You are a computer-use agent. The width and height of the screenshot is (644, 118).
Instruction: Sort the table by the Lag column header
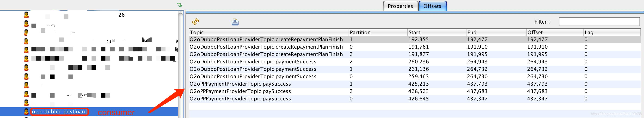(x=612, y=32)
